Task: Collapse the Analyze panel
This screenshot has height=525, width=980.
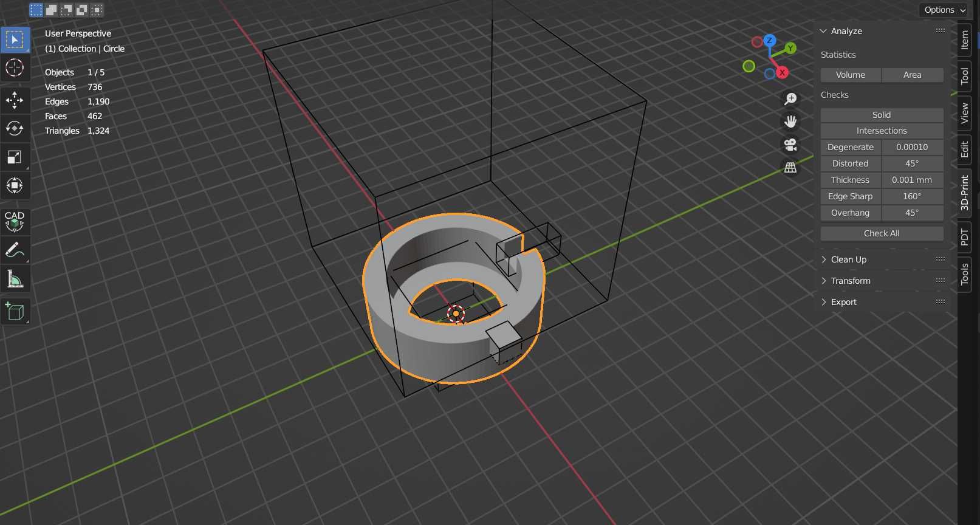Action: pos(824,31)
